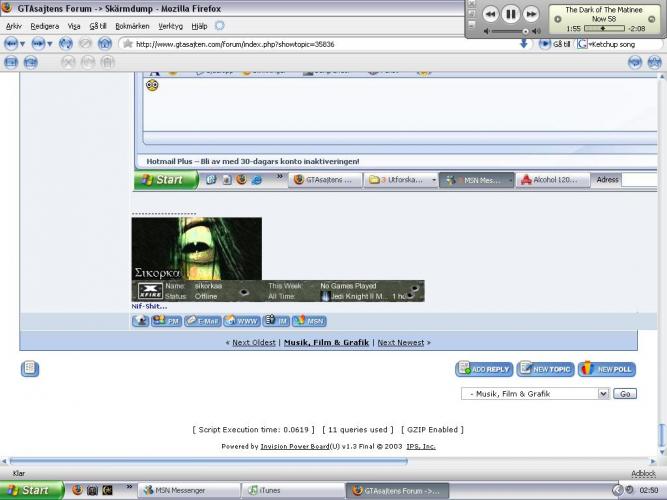Open the Bokmärken menu

[132, 26]
